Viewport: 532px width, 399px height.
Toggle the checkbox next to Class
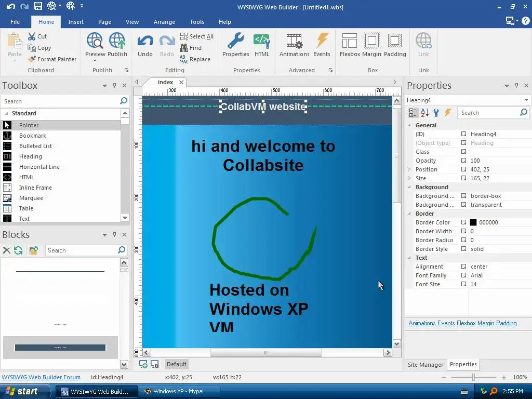click(463, 152)
